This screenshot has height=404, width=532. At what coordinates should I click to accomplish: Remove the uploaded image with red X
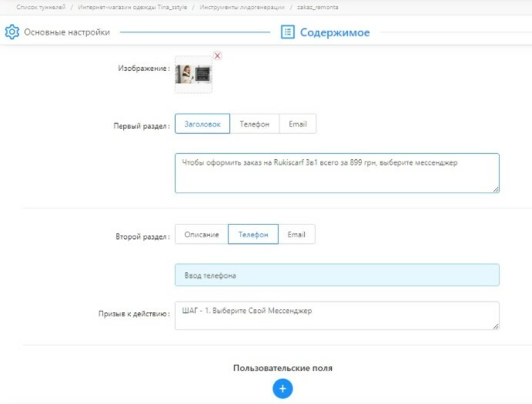(217, 56)
